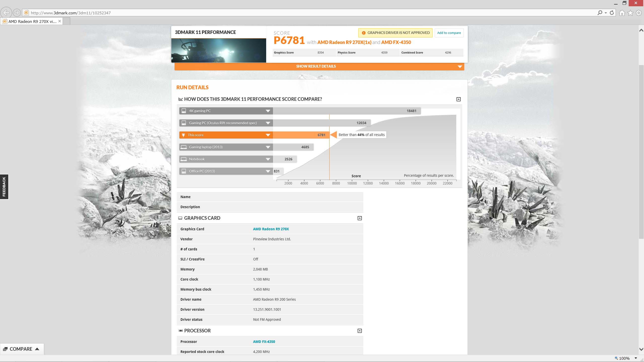This screenshot has width=644, height=362.
Task: Click the 18481 4K gaming PC bar
Action: tap(347, 111)
